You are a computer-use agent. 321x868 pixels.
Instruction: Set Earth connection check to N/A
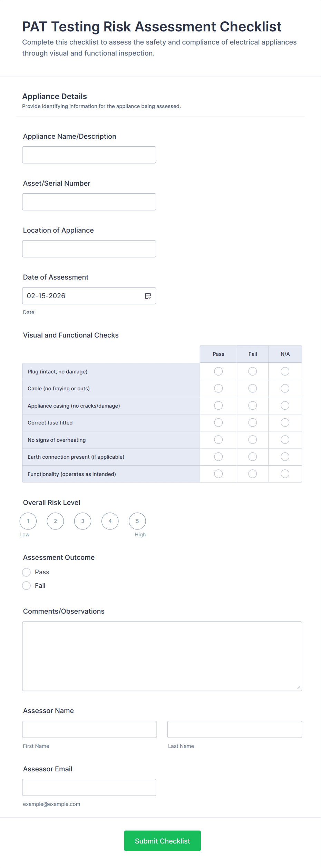click(x=285, y=457)
